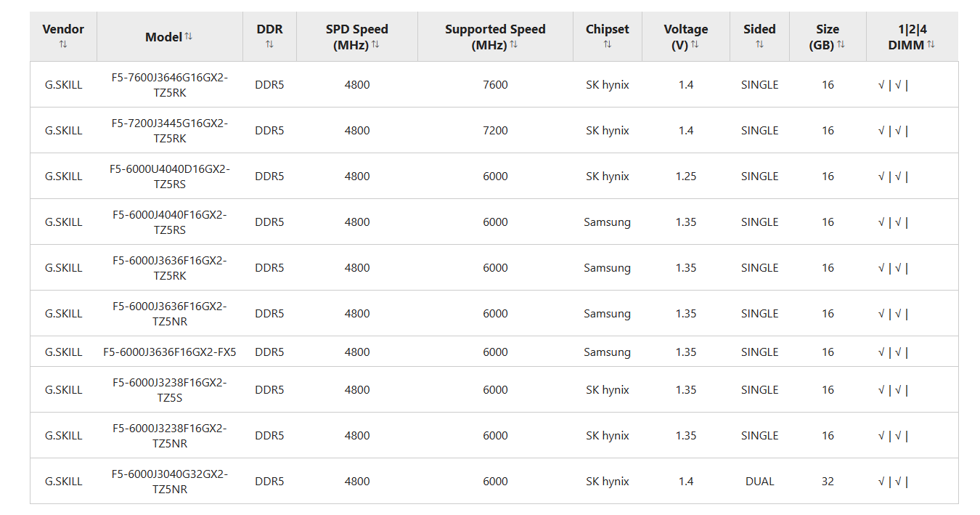980x515 pixels.
Task: Sort by Chipset arrow icon
Action: point(608,44)
